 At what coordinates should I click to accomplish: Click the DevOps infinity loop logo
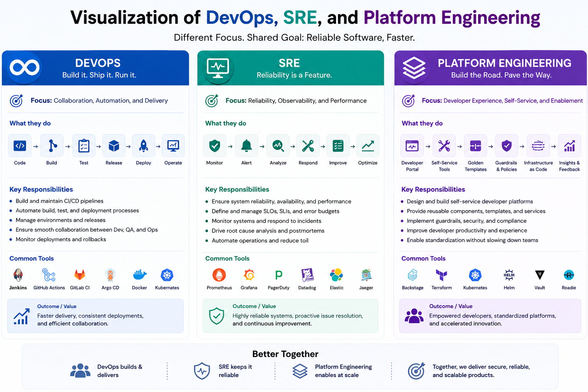pos(24,68)
